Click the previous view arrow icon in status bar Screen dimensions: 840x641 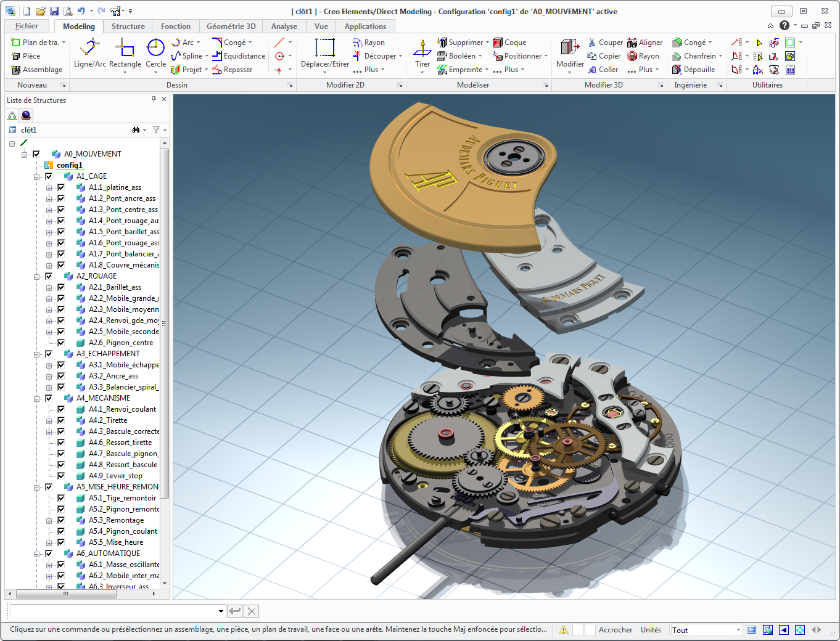(x=784, y=630)
